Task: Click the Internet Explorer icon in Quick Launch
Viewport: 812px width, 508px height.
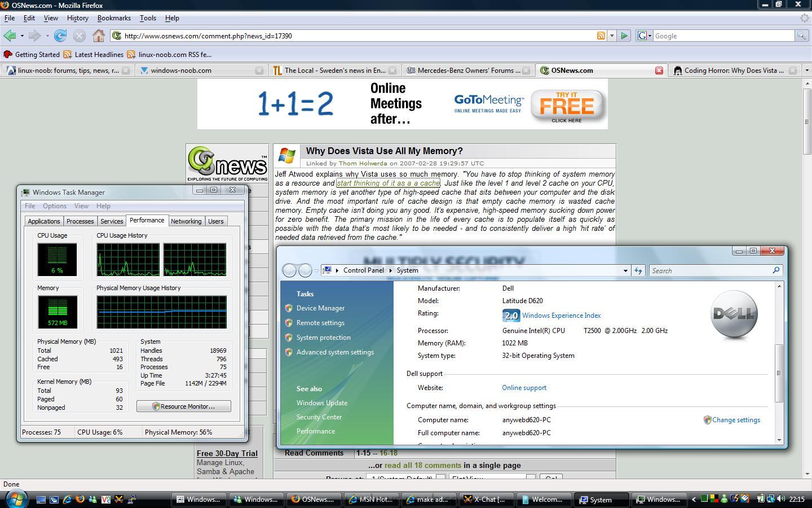Action: pos(67,499)
